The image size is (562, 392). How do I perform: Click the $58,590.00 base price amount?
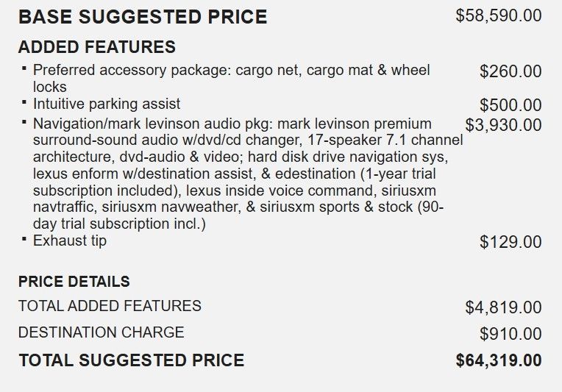499,15
